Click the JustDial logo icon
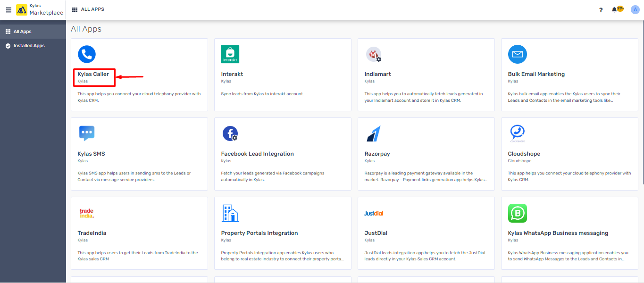 [x=374, y=213]
